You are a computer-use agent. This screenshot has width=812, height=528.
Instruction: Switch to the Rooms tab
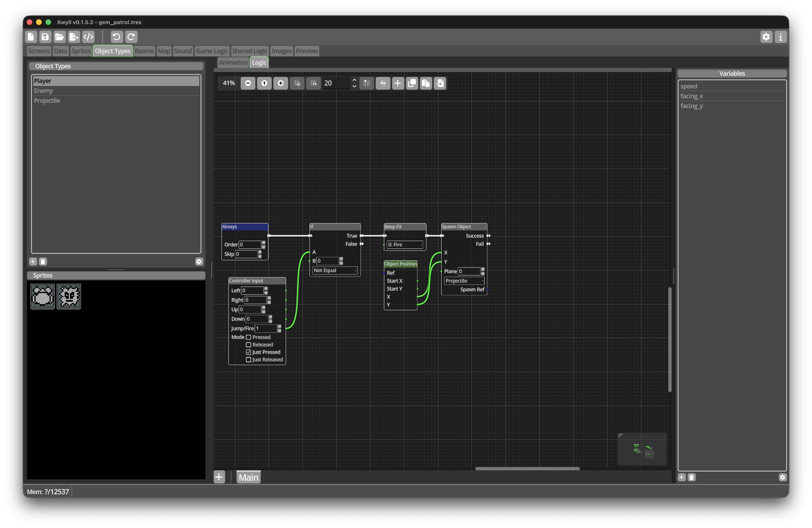click(x=144, y=51)
